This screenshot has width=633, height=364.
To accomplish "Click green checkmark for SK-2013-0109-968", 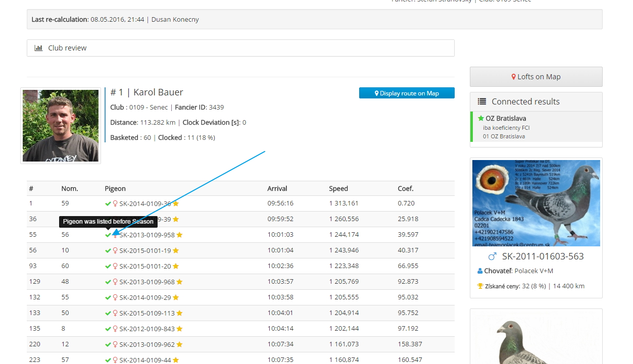I will coord(108,282).
